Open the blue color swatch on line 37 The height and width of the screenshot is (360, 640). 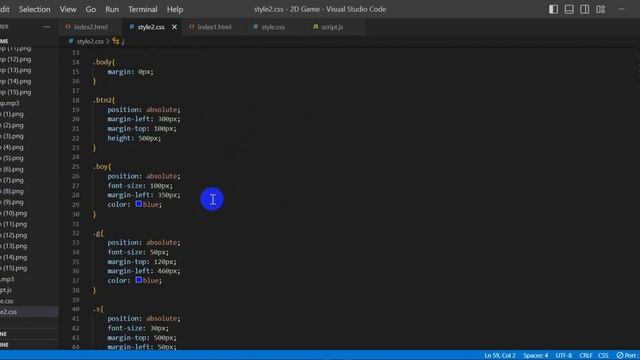139,280
